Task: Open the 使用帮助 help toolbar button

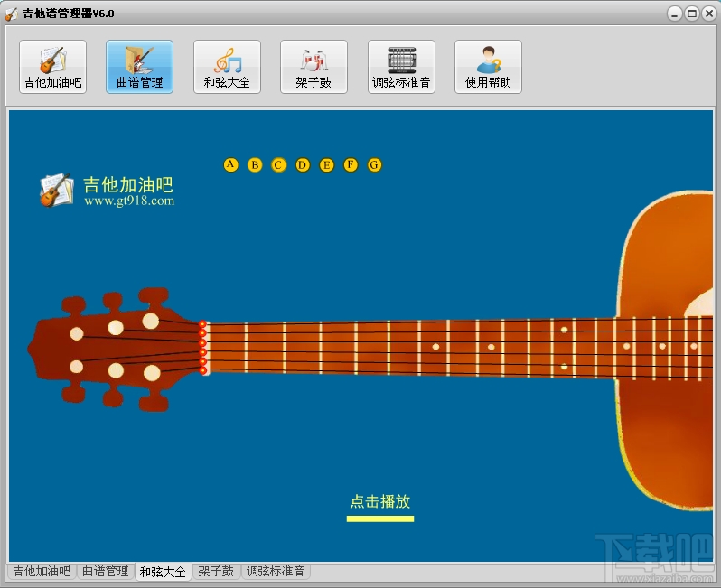Action: pos(488,67)
